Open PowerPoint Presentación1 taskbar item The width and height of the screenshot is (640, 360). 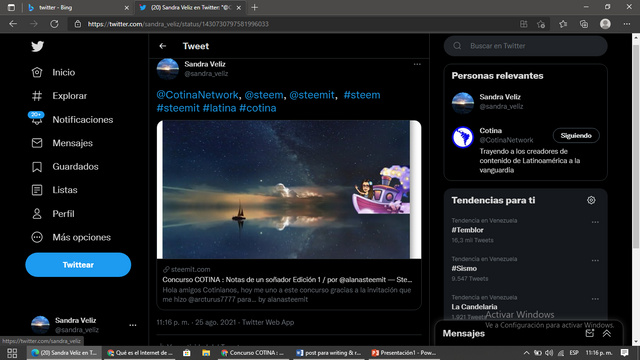[404, 353]
